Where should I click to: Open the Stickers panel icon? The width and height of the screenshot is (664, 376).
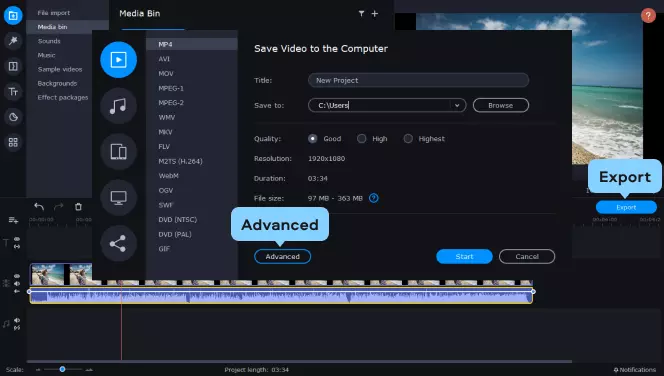(x=13, y=117)
